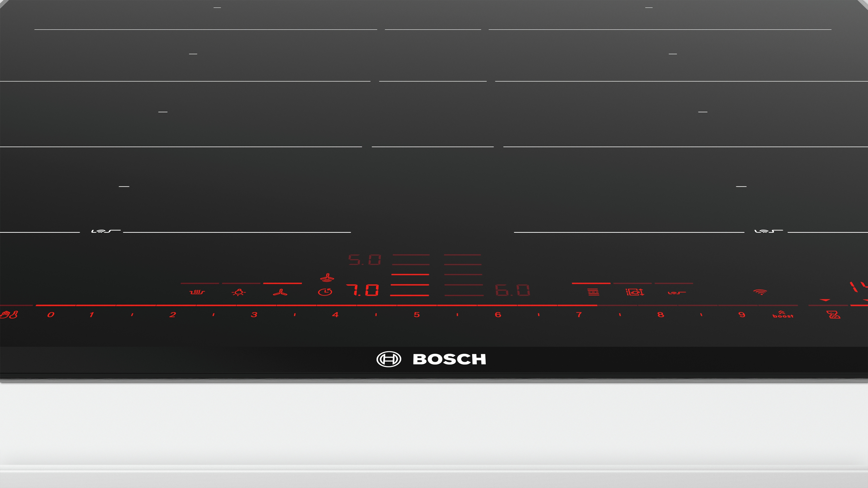Tap the hood fan with waves icon
The image size is (868, 488).
tap(327, 278)
